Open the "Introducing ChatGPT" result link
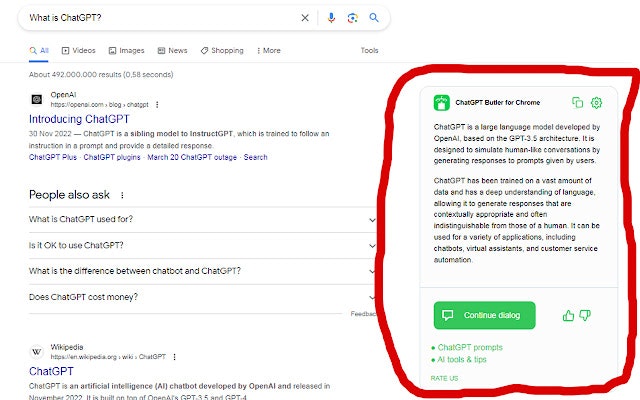 pyautogui.click(x=79, y=119)
